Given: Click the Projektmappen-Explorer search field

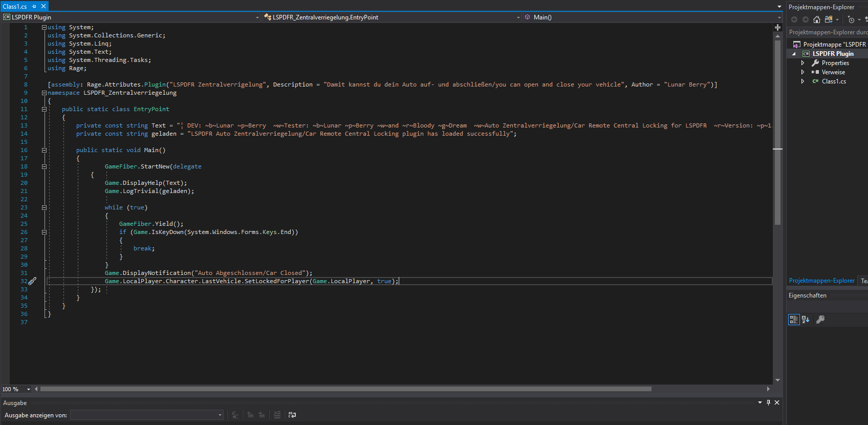Looking at the screenshot, I should point(827,32).
